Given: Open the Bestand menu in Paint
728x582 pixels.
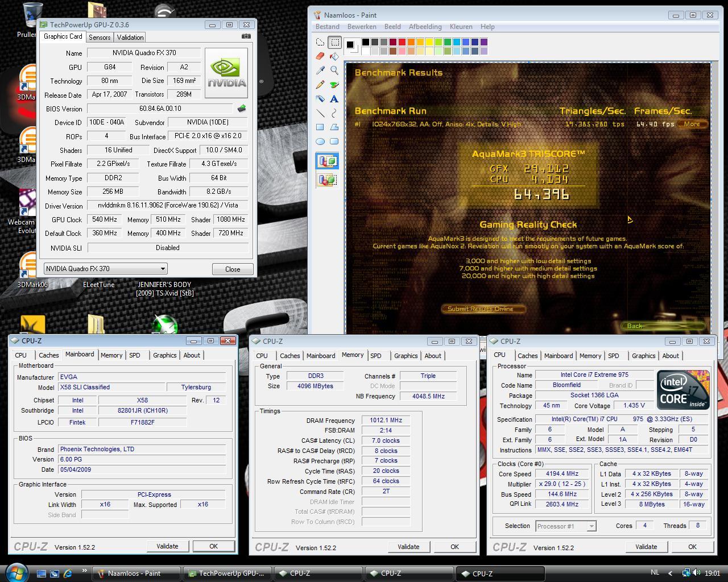Looking at the screenshot, I should pos(328,27).
